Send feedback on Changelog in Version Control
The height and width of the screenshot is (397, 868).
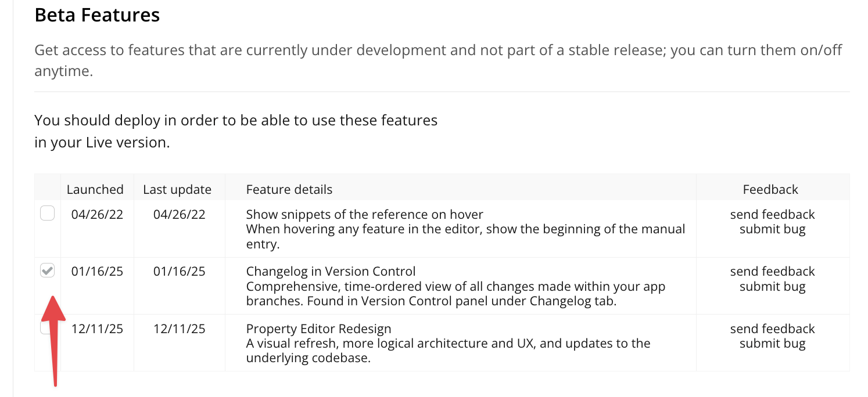[x=772, y=271]
